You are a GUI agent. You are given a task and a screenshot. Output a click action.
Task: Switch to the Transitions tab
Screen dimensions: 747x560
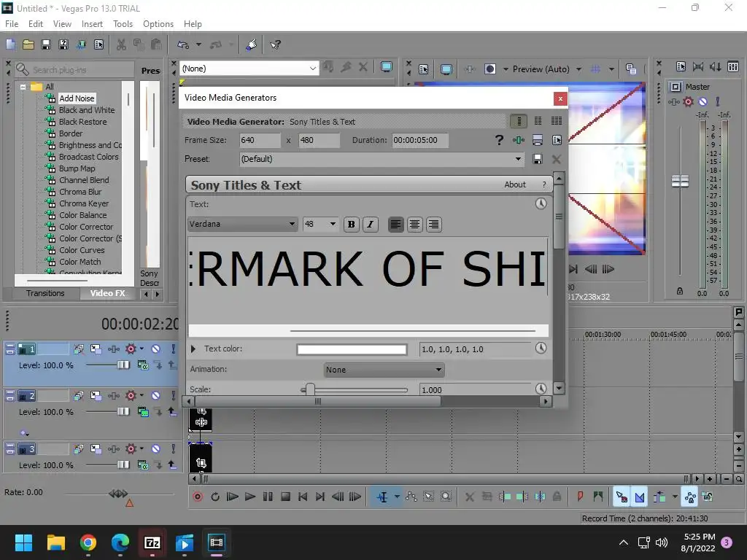45,293
